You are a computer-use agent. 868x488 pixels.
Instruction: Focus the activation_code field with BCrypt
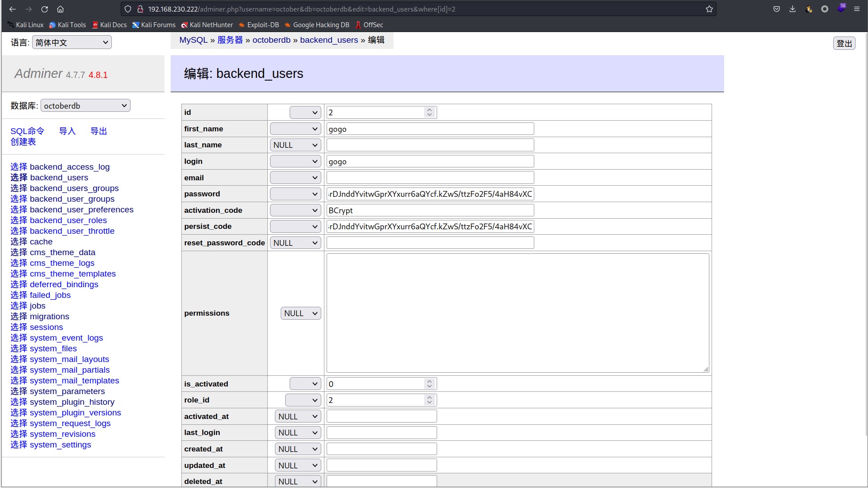(430, 210)
